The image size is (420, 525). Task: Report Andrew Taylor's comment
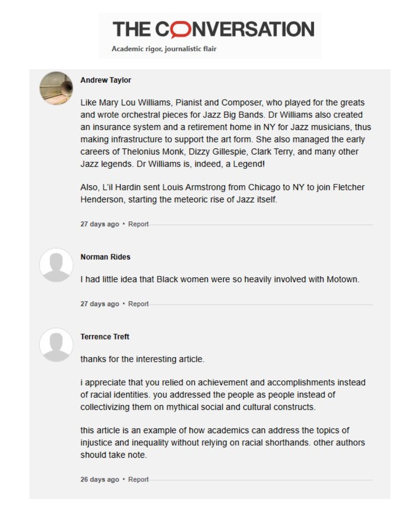click(138, 224)
